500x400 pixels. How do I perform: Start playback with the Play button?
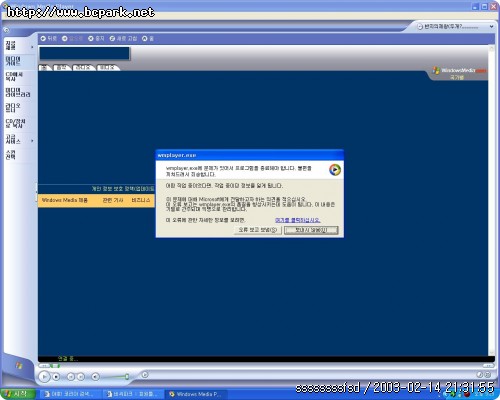click(44, 377)
